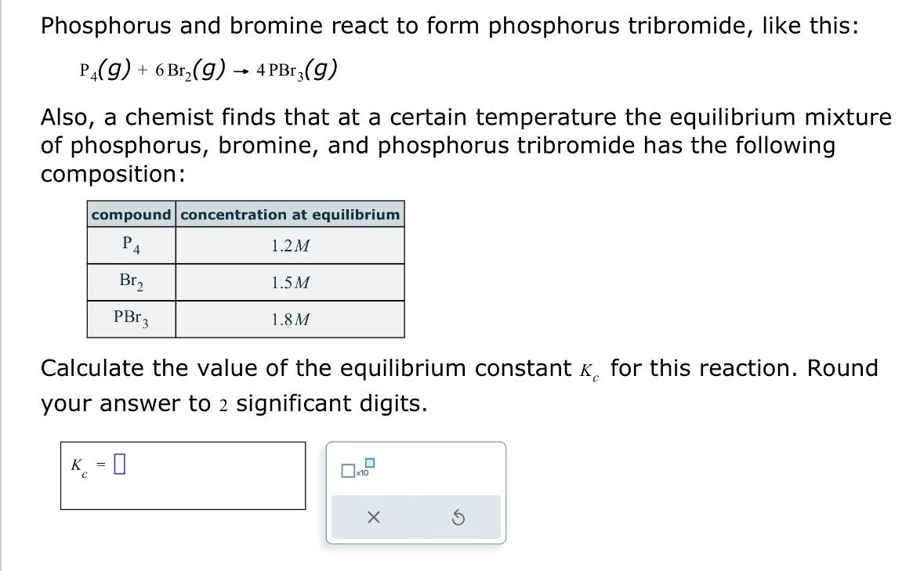Select the P4 row in the table
This screenshot has width=924, height=571.
(131, 245)
